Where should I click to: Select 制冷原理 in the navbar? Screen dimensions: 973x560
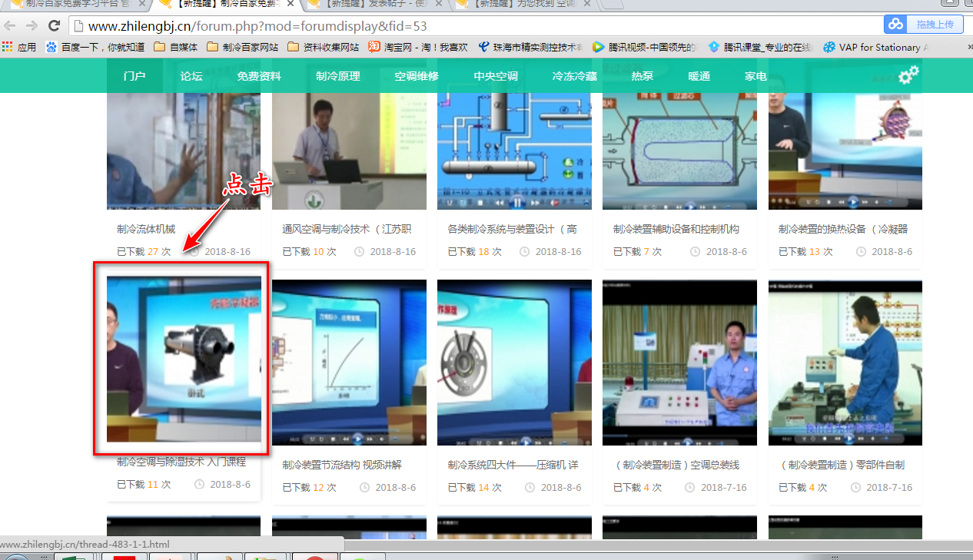coord(338,76)
